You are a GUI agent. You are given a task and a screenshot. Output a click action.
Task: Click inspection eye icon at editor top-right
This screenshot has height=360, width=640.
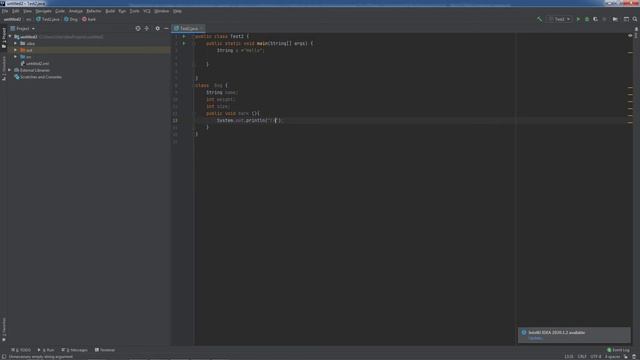(x=630, y=36)
